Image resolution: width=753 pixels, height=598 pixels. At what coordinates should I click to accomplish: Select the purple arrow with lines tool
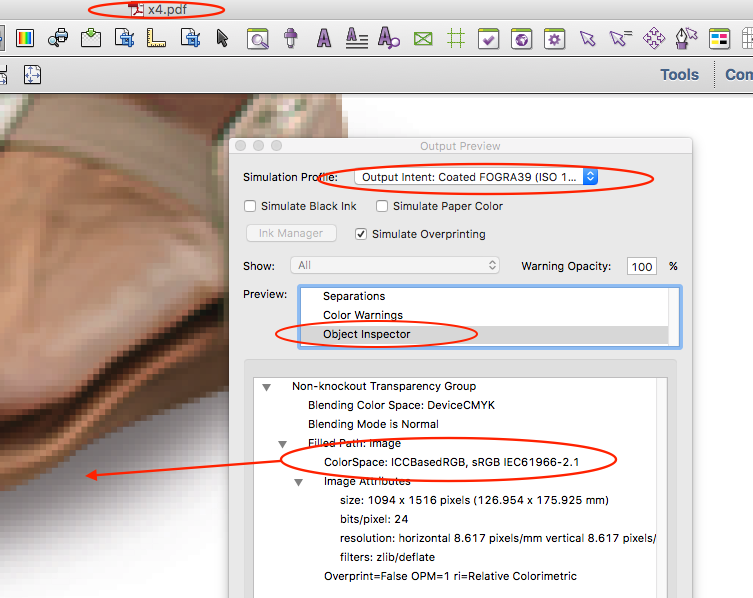coord(620,38)
